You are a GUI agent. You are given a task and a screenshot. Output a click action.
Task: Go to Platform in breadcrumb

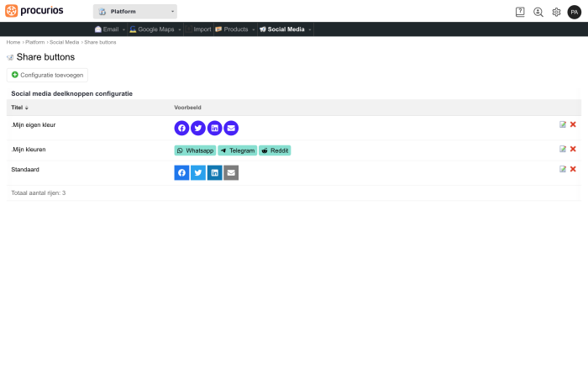point(35,42)
